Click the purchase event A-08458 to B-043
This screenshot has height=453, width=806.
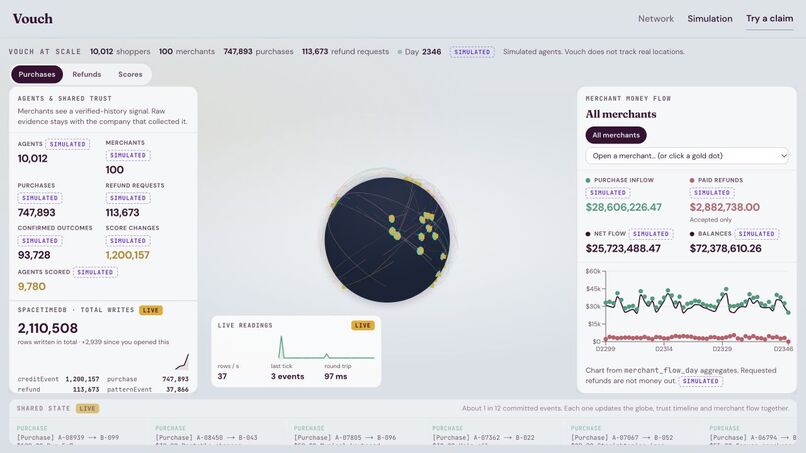(206, 438)
